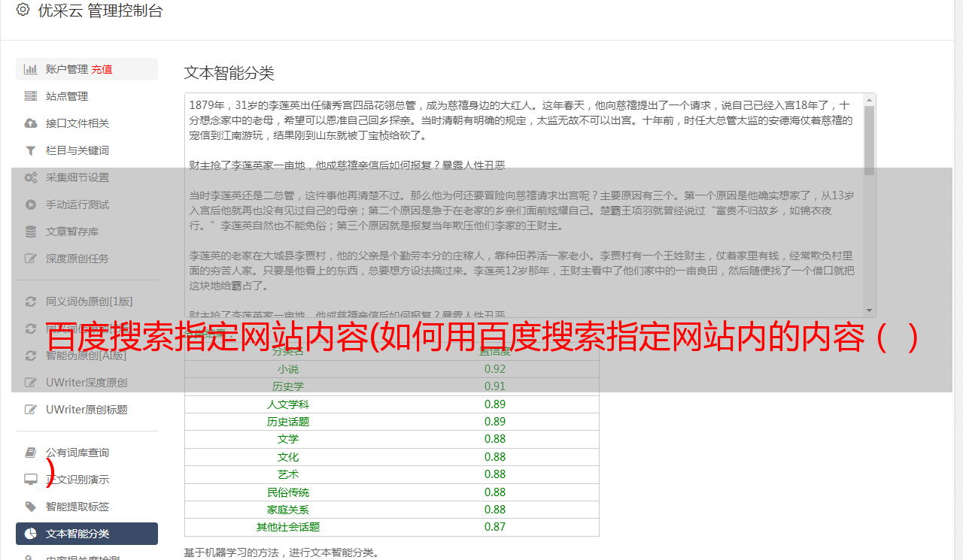Click the edit icon for UWriter原创标题

31,410
